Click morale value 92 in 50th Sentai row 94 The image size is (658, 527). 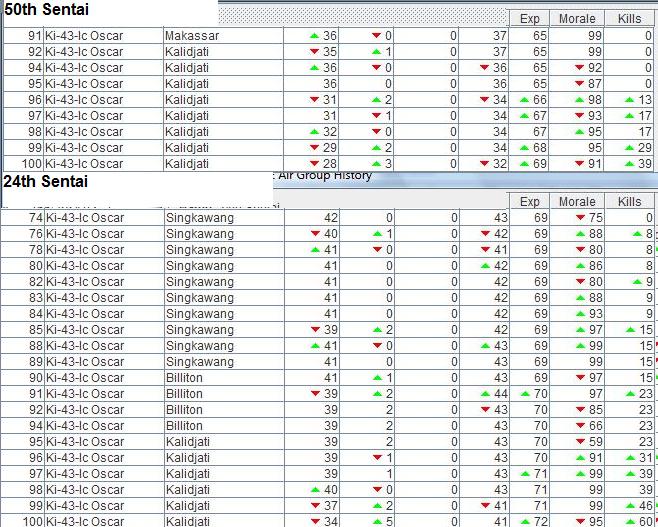[595, 68]
